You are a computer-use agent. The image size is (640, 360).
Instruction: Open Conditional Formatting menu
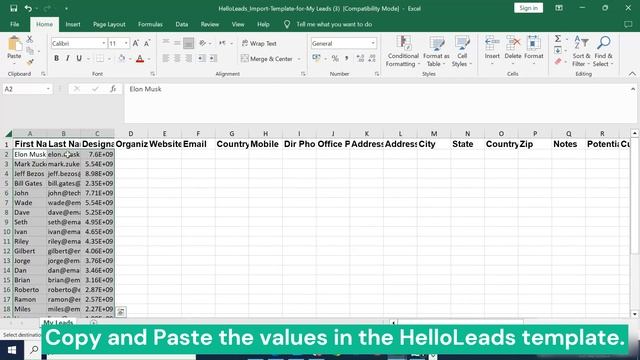(403, 51)
